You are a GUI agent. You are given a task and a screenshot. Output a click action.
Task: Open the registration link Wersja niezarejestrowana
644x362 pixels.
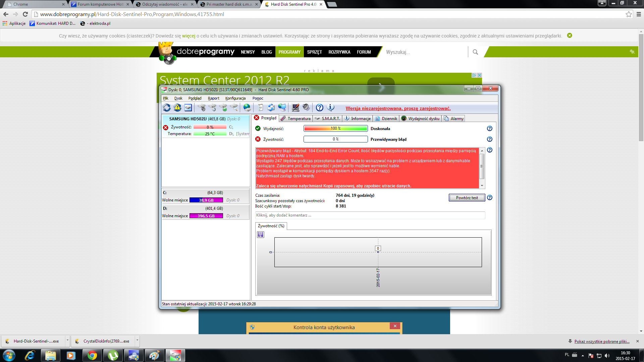coord(398,108)
